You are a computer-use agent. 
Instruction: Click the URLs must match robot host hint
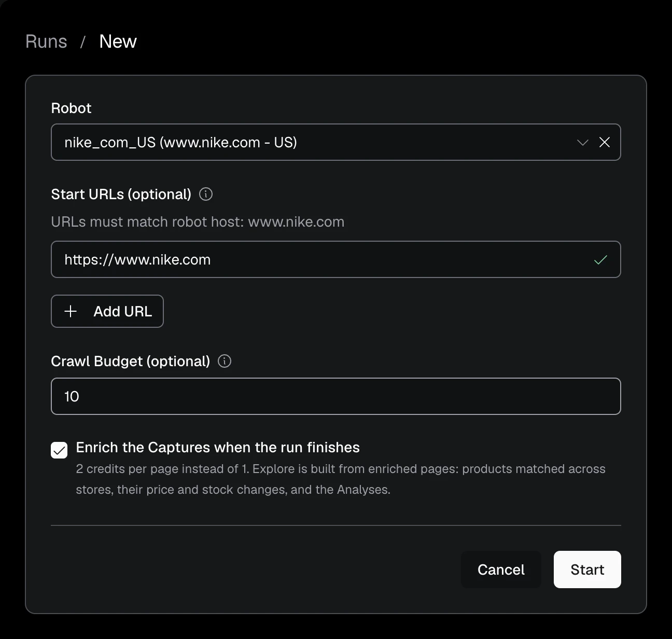pos(198,222)
